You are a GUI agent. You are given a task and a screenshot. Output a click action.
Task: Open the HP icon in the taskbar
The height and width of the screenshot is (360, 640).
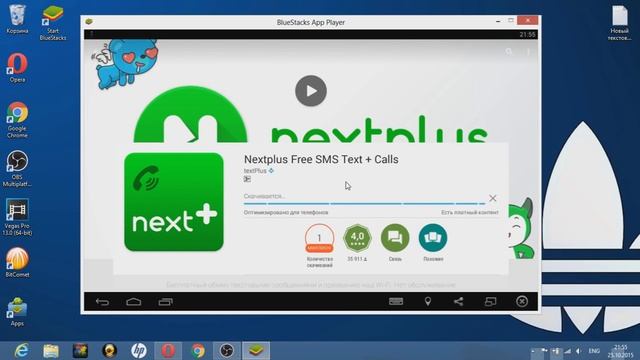[139, 351]
